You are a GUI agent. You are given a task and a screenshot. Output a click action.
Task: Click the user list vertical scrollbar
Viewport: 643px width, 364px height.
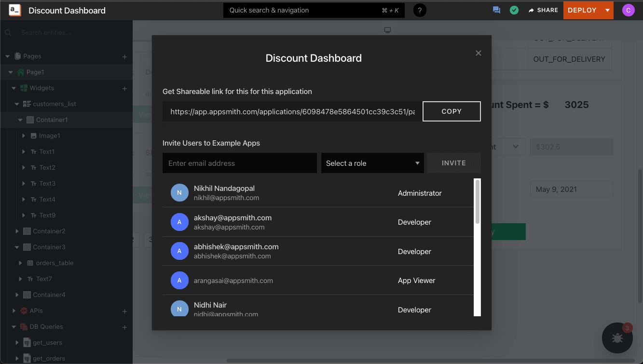coord(478,202)
